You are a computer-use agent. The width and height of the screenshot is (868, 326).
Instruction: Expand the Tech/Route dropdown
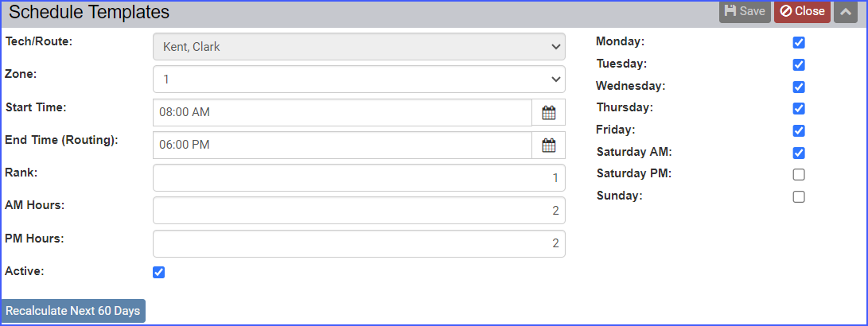pos(359,47)
